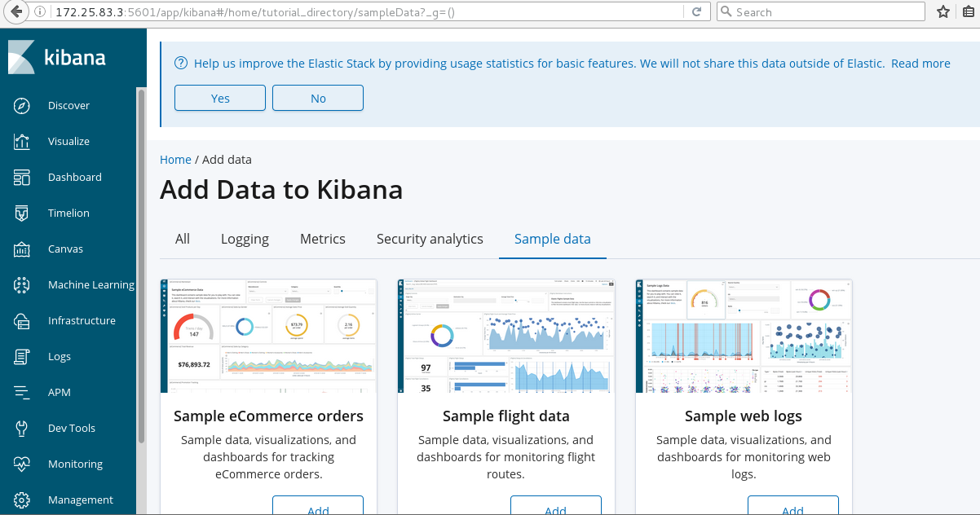This screenshot has height=515, width=980.
Task: Open Discover compass icon
Action: [22, 106]
